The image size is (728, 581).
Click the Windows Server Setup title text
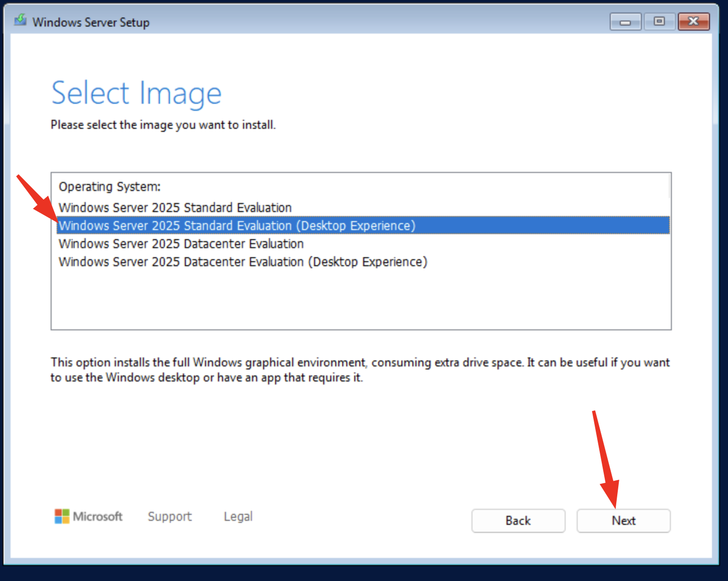[91, 23]
